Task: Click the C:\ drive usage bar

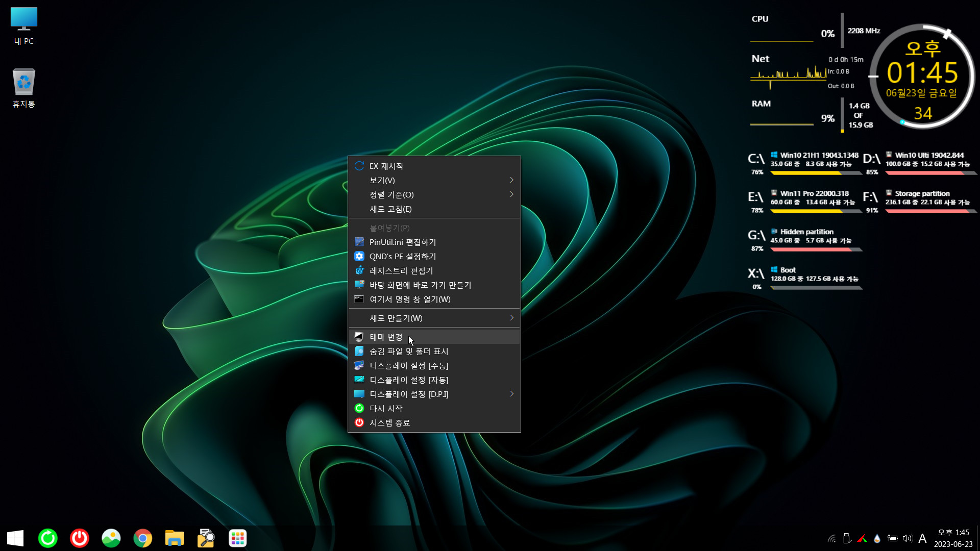Action: pos(816,173)
